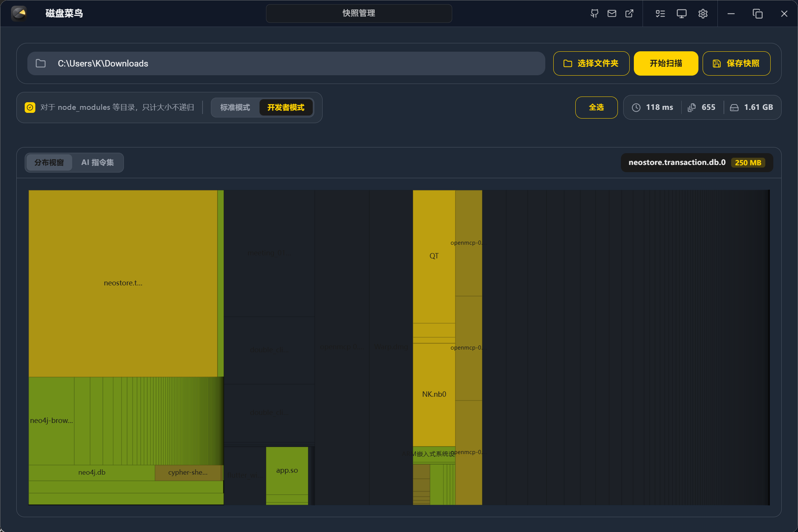Open settings gear icon
Screen dimensions: 798x532
click(703, 14)
